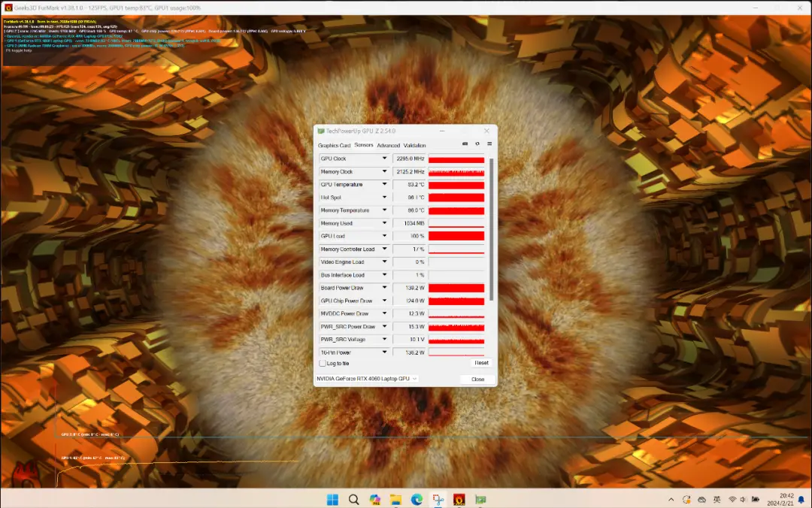Expand the Board Power Draw dropdown
812x508 pixels.
[x=385, y=288]
